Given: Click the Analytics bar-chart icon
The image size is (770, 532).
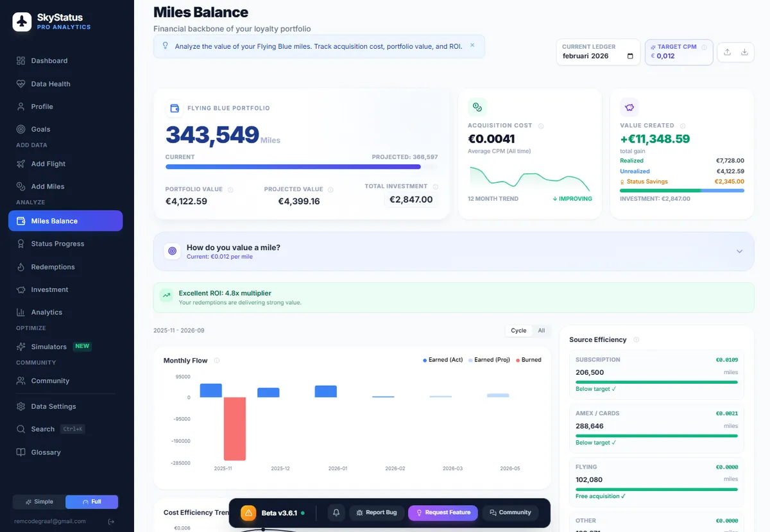Looking at the screenshot, I should pyautogui.click(x=20, y=312).
